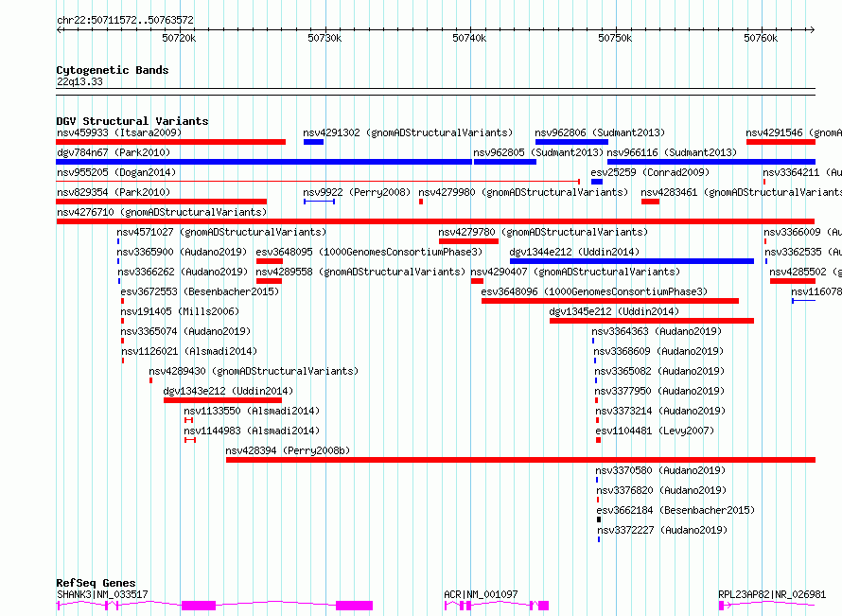Click nsv3377950 (Audano2019) label
Viewport: 842px width, 616px height.
point(659,391)
